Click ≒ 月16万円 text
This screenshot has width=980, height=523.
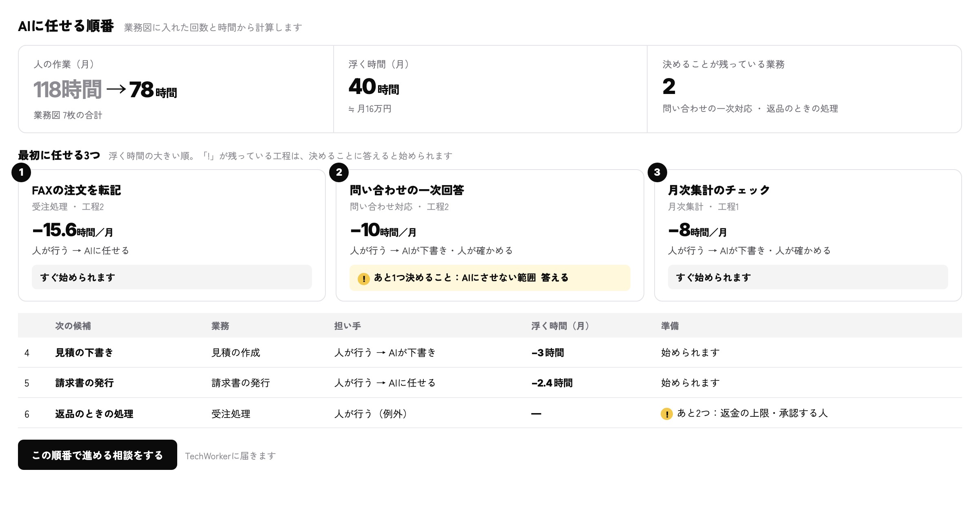pyautogui.click(x=370, y=109)
